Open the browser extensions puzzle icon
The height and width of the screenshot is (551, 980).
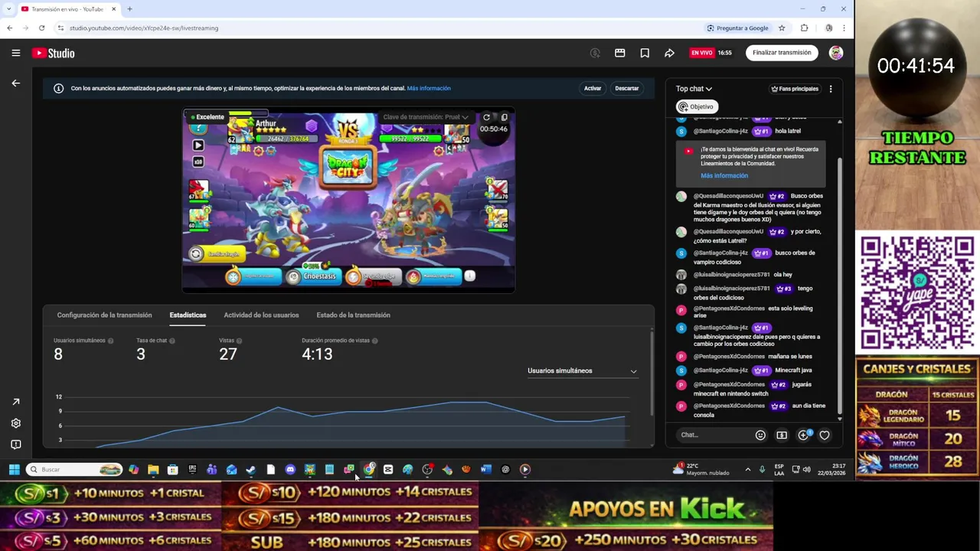point(804,28)
